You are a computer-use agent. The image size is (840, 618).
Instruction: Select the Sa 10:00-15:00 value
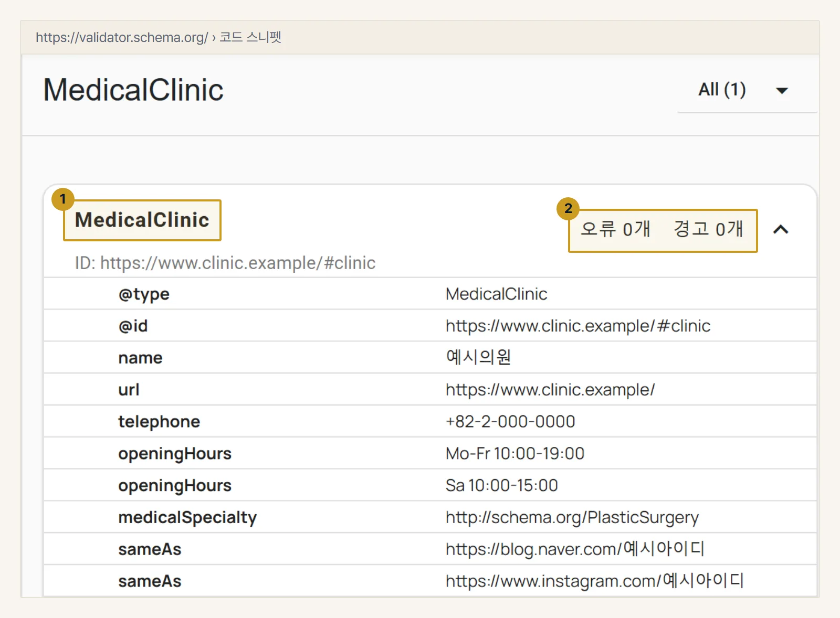502,486
